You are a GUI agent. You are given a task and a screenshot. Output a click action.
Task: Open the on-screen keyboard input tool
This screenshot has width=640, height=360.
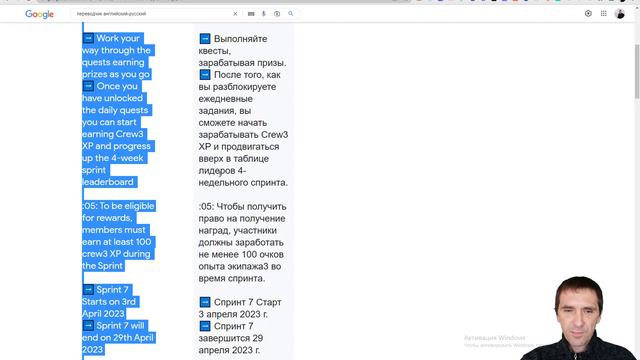pyautogui.click(x=251, y=14)
